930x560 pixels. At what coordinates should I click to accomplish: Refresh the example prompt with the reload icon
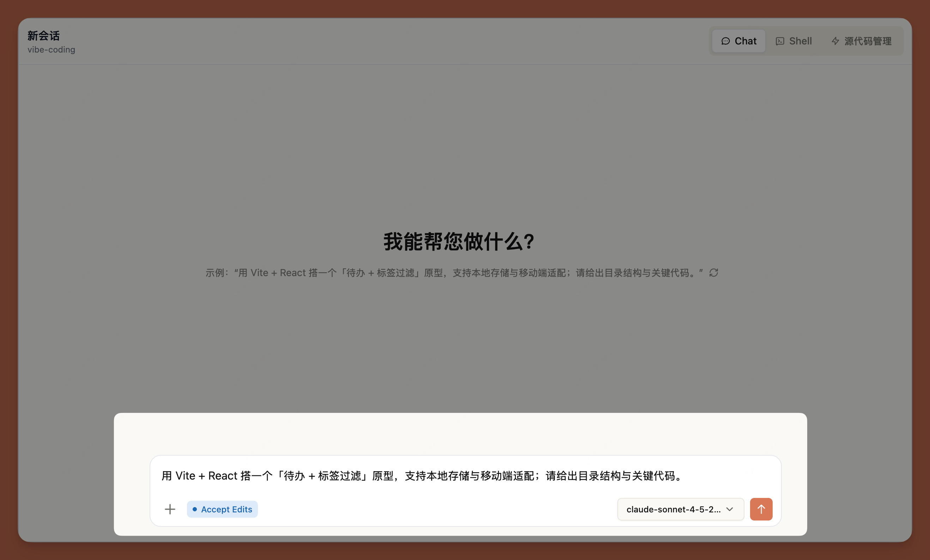(714, 273)
